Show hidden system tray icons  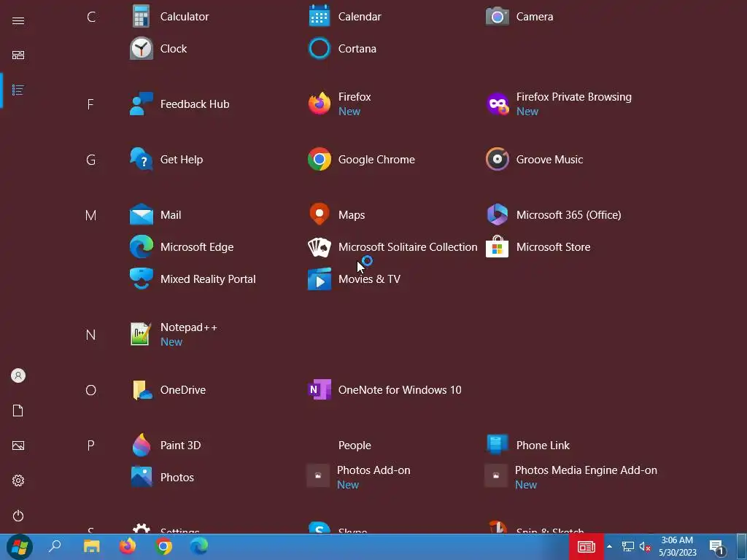pyautogui.click(x=609, y=547)
